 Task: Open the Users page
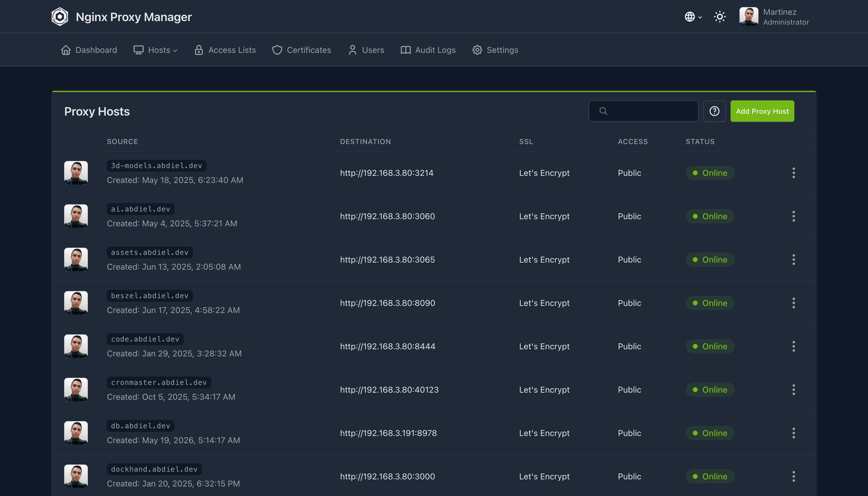(366, 50)
